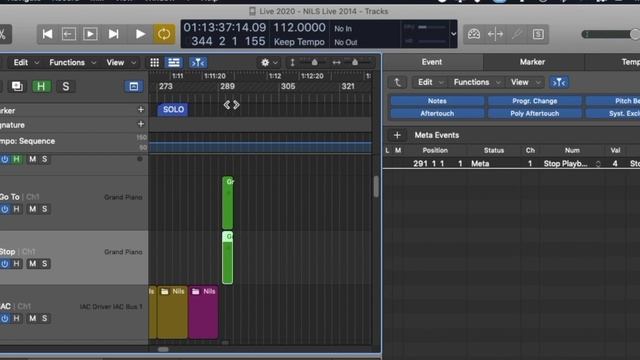Click event list back-level arrow icon

[x=397, y=82]
